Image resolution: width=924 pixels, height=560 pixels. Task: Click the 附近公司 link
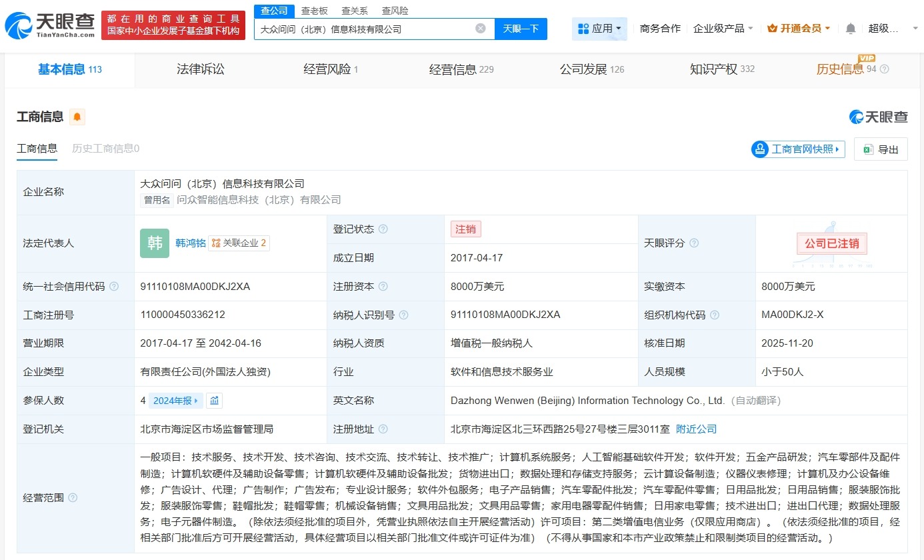696,429
